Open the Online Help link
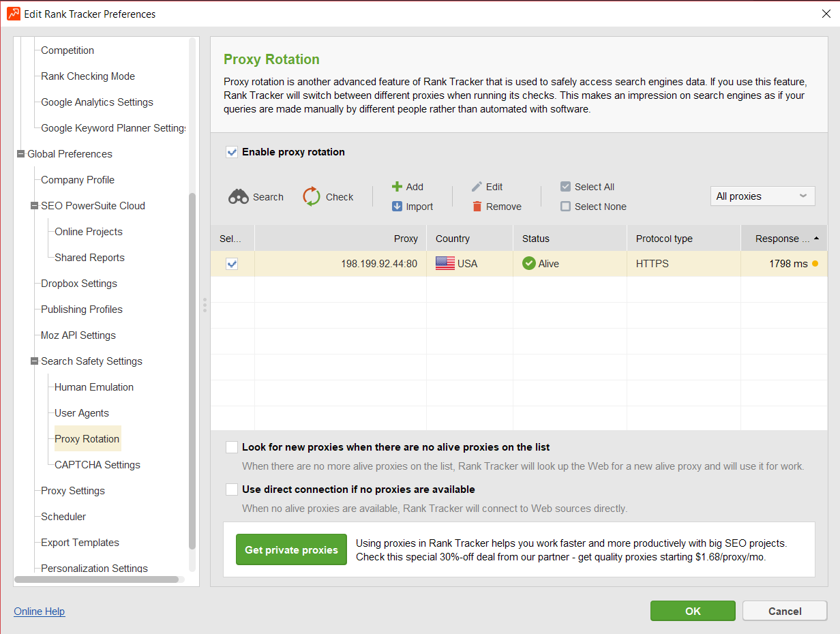Viewport: 840px width, 634px height. [x=40, y=612]
